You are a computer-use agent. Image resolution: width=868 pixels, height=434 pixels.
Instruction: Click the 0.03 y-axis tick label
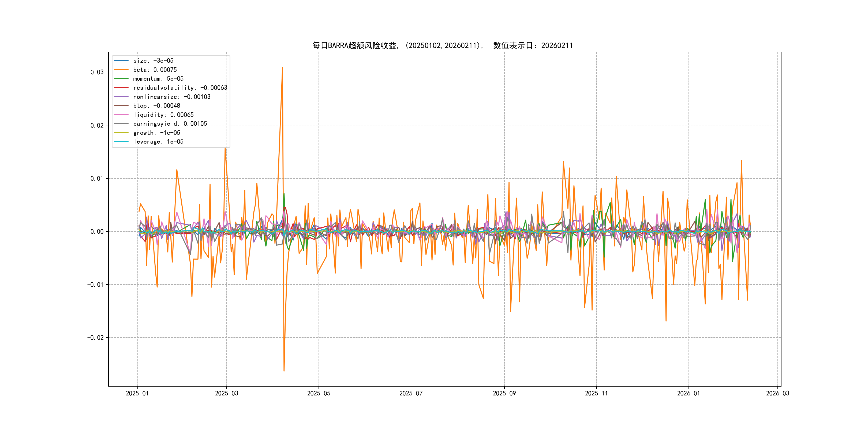point(97,72)
